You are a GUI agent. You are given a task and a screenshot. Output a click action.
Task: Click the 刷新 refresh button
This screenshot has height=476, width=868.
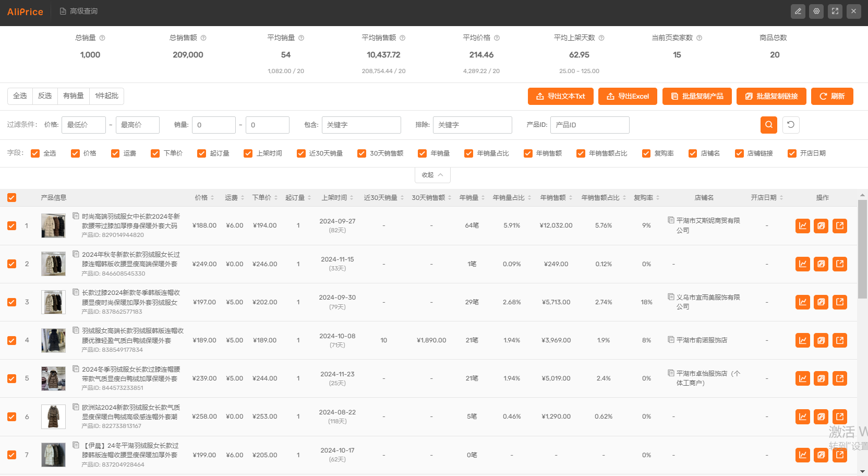coord(832,97)
